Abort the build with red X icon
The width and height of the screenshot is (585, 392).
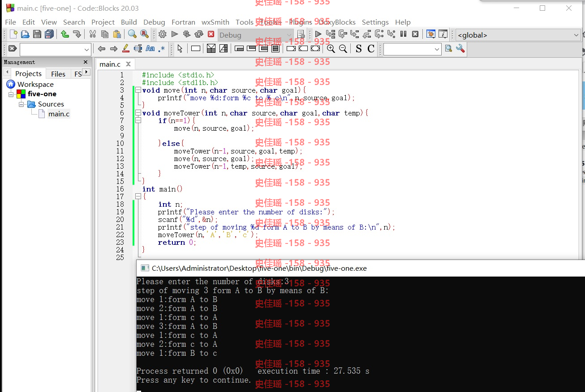211,34
